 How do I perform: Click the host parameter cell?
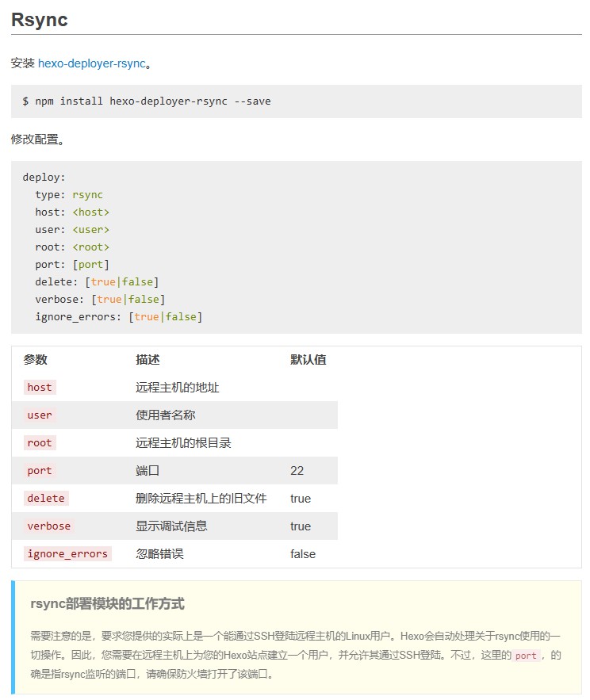point(40,387)
